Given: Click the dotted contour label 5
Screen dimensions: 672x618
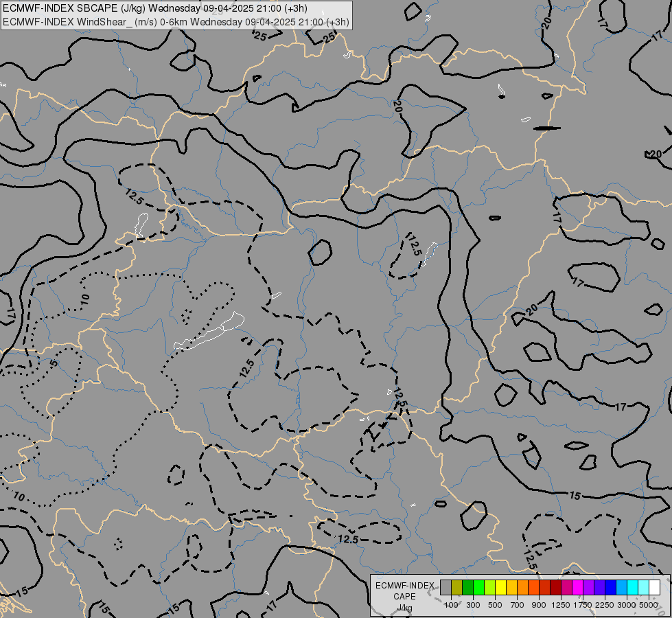Looking at the screenshot, I should 54,363.
